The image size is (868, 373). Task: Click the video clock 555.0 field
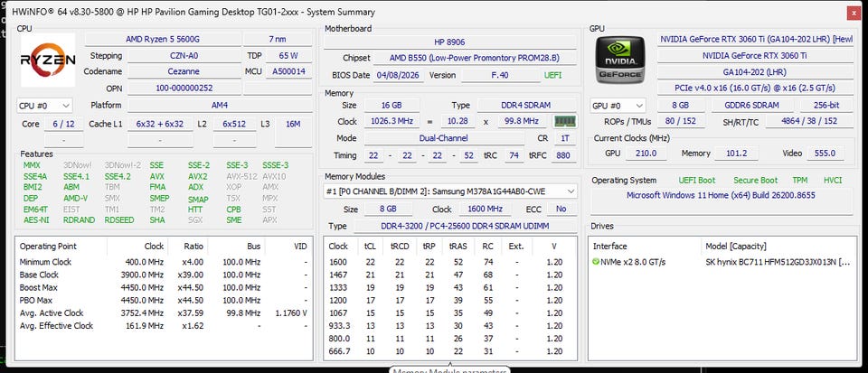coord(826,154)
